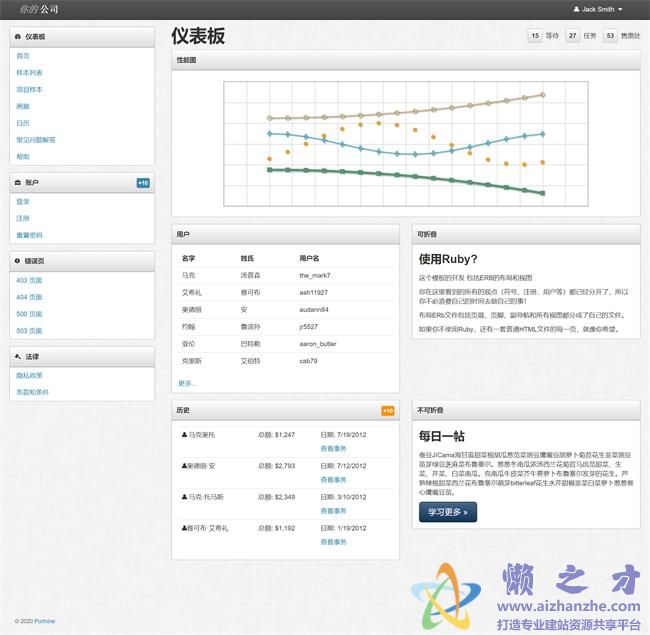The width and height of the screenshot is (650, 635).
Task: Open the 项目样本 sidebar link
Action: [x=29, y=90]
